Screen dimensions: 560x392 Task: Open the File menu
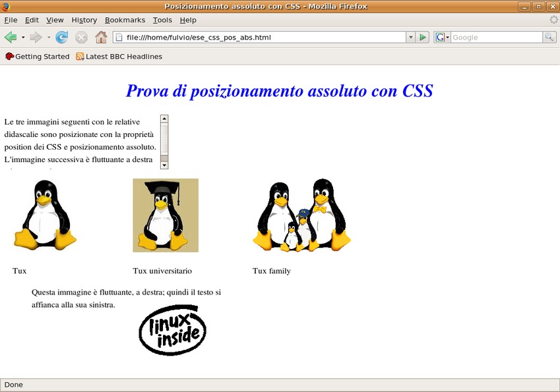pyautogui.click(x=11, y=20)
